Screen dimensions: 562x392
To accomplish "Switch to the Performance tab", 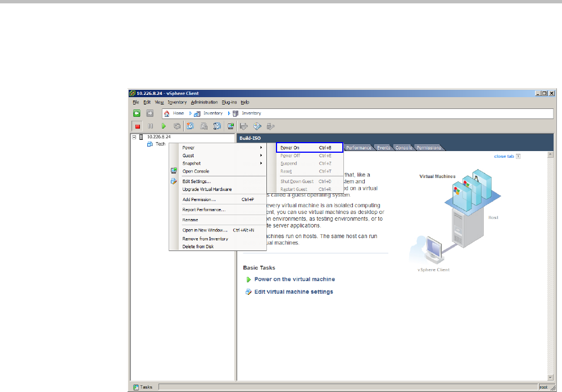I will [x=358, y=148].
